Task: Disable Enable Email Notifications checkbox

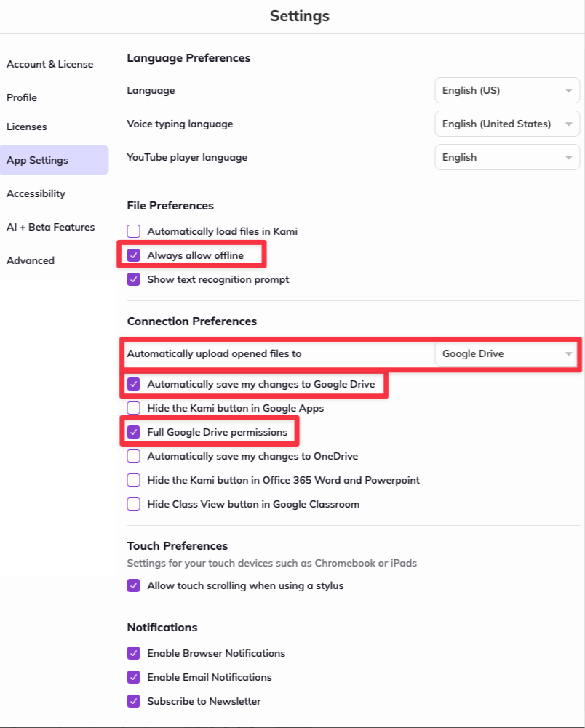Action: [133, 677]
